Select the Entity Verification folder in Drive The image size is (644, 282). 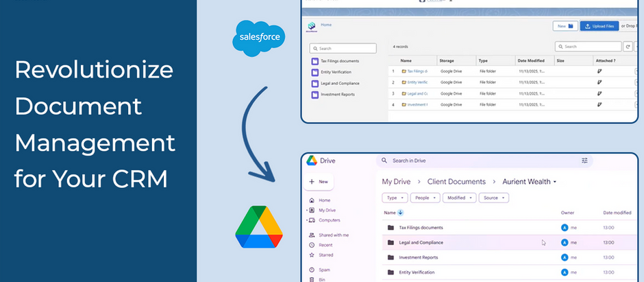point(509,272)
